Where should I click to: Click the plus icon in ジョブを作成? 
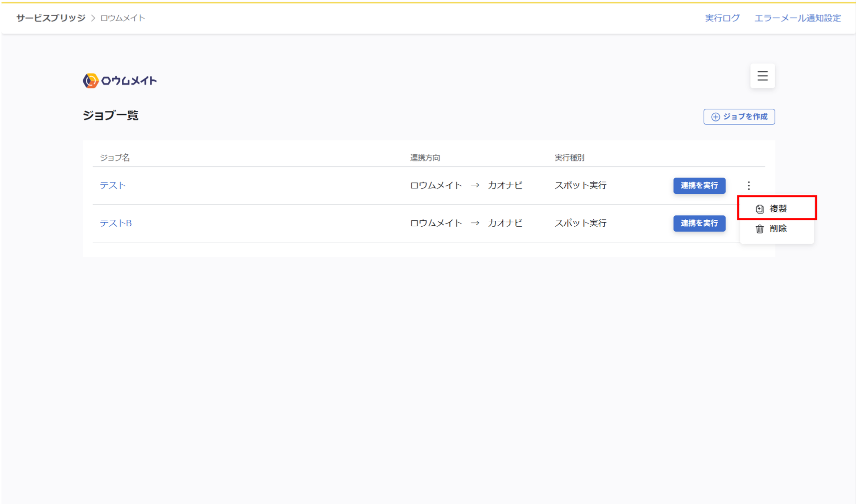click(x=716, y=117)
